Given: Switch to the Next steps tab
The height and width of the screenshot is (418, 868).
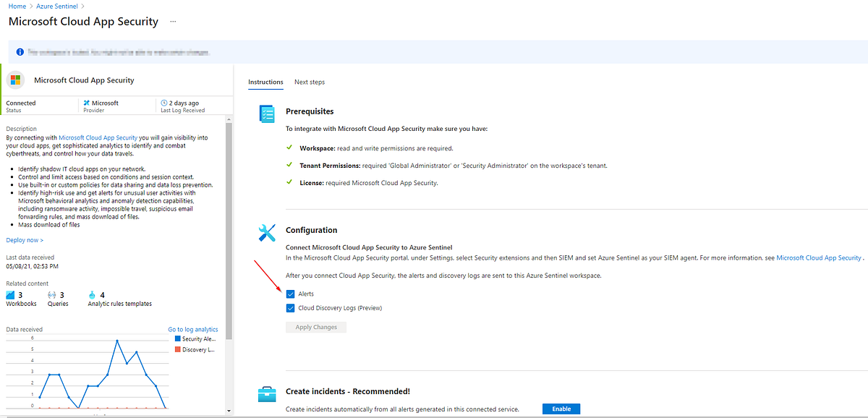Looking at the screenshot, I should pos(310,82).
